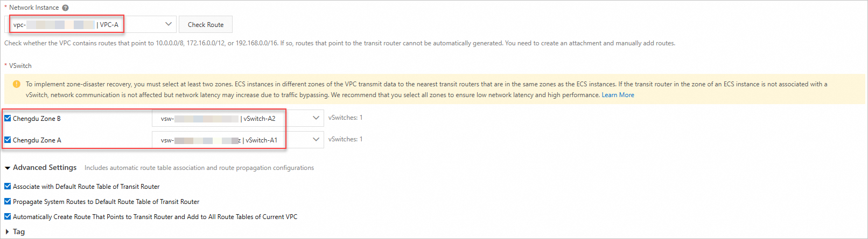Toggle Associate with Default Route Table checkbox
The image size is (868, 239).
[x=8, y=186]
